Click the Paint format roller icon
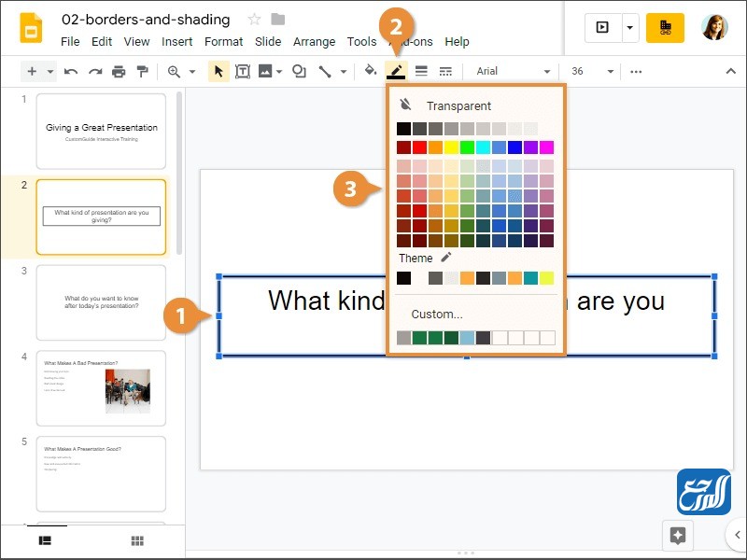This screenshot has width=747, height=560. [142, 71]
